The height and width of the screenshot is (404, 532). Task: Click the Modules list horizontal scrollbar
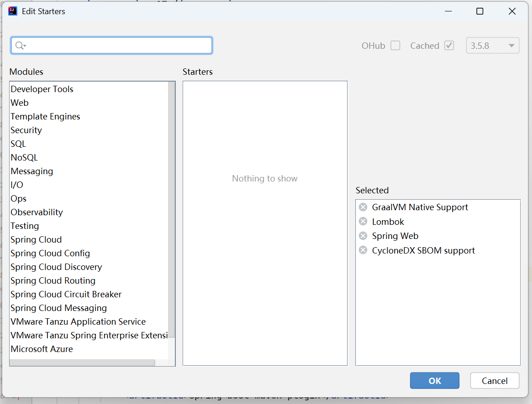pyautogui.click(x=82, y=363)
